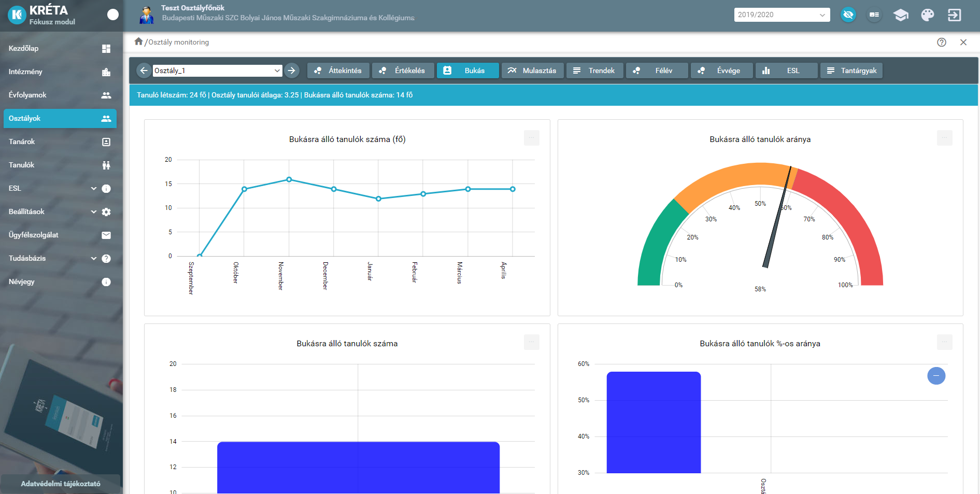Click the ESL info icon in the sidebar
This screenshot has width=980, height=494.
click(x=106, y=189)
